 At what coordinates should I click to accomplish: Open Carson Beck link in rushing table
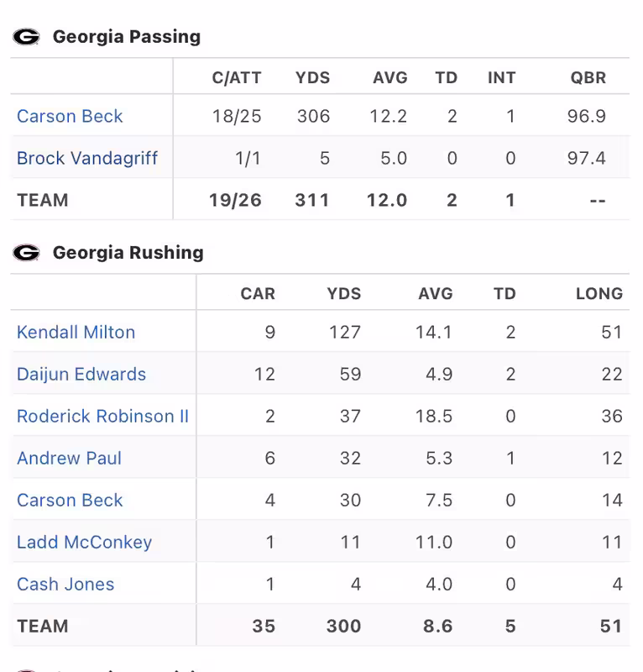pyautogui.click(x=70, y=500)
